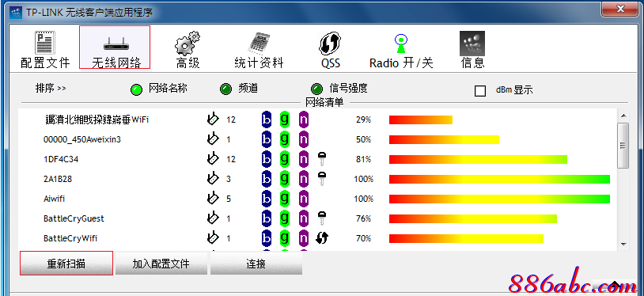Click the TP-LINK title bar app icon

[16, 13]
